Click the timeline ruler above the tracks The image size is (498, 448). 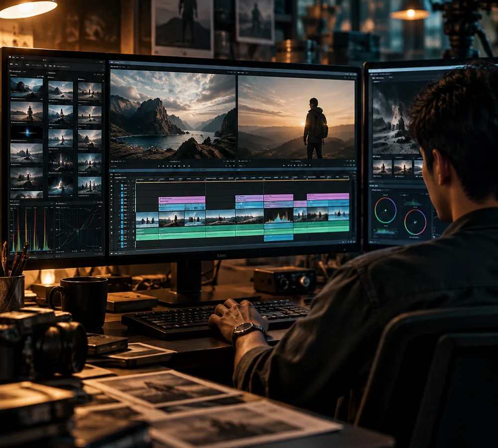(243, 179)
